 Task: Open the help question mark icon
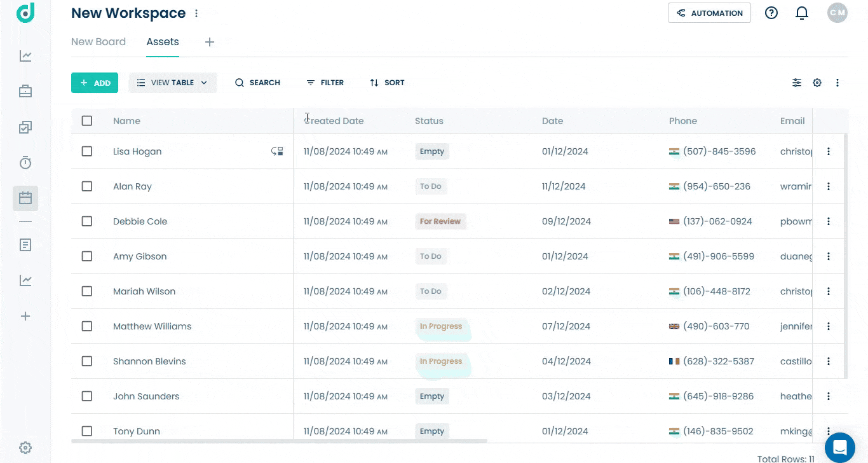click(x=771, y=13)
